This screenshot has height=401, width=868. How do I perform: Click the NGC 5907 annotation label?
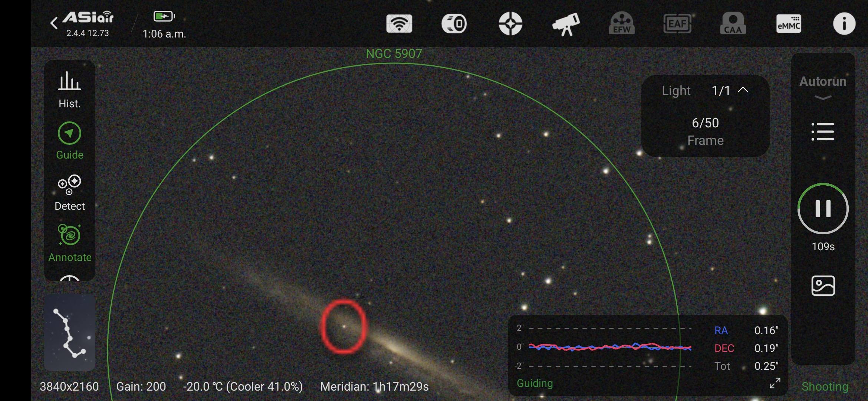[x=394, y=54]
